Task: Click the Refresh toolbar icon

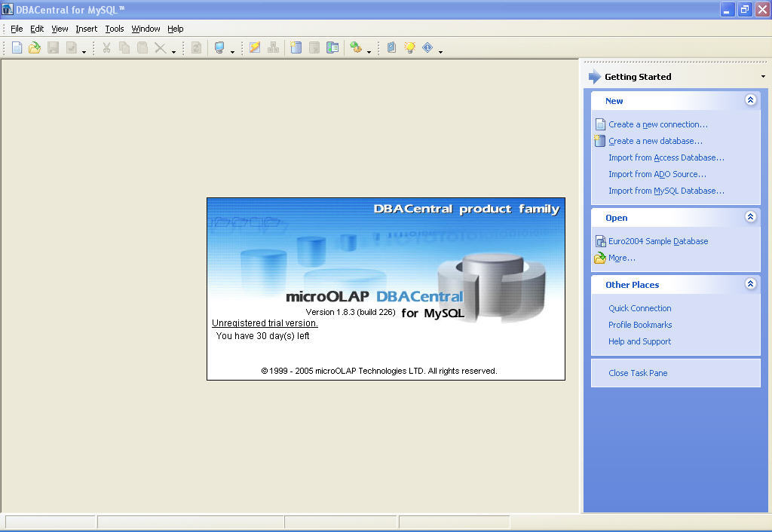Action: [196, 47]
